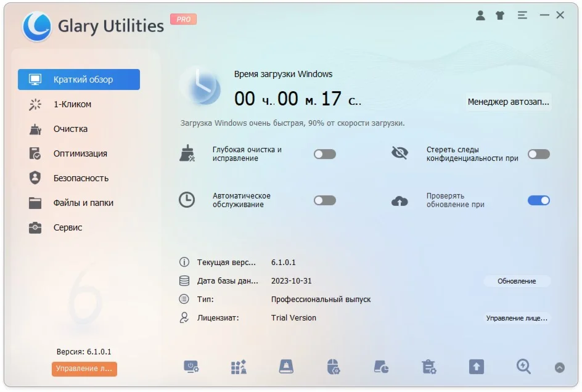This screenshot has width=582, height=392.
Task: Select Краткий обзор tab
Action: tap(79, 80)
